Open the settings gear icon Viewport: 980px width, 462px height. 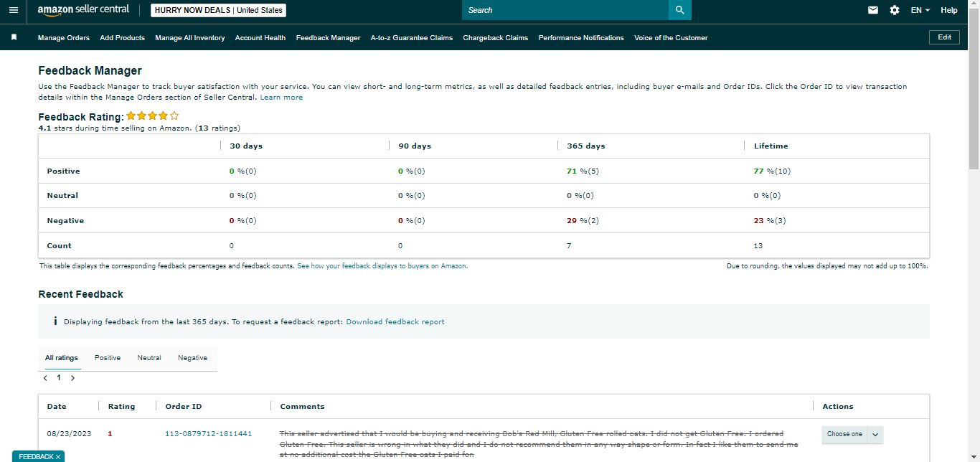coord(894,10)
